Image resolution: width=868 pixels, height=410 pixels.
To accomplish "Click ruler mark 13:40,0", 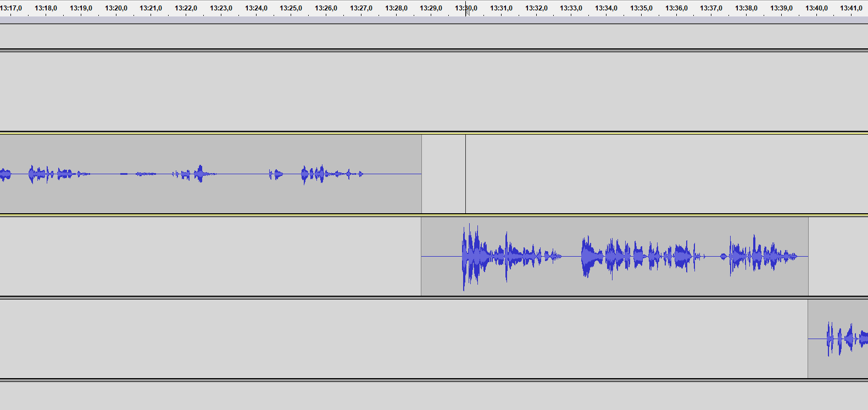I will [x=816, y=8].
